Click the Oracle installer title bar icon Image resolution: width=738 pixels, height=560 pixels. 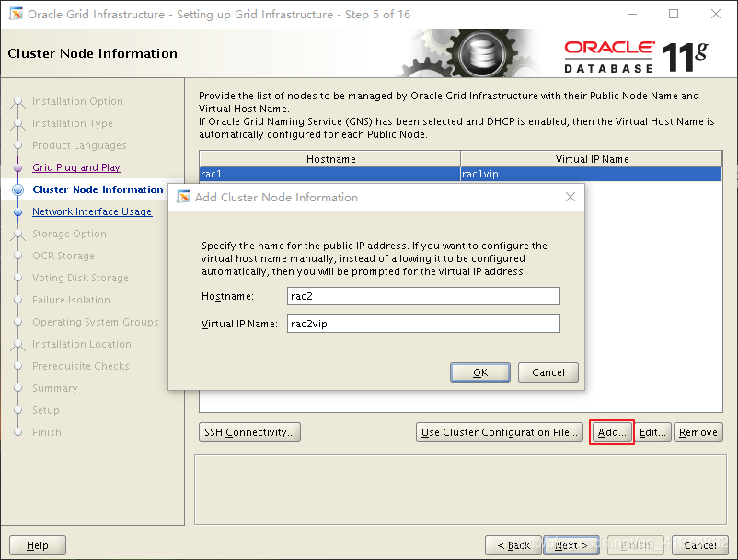[x=16, y=14]
